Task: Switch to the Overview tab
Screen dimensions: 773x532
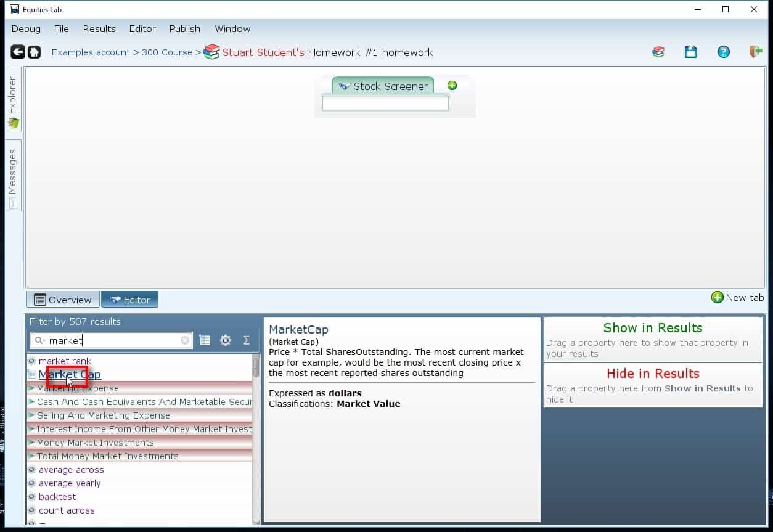Action: 63,300
